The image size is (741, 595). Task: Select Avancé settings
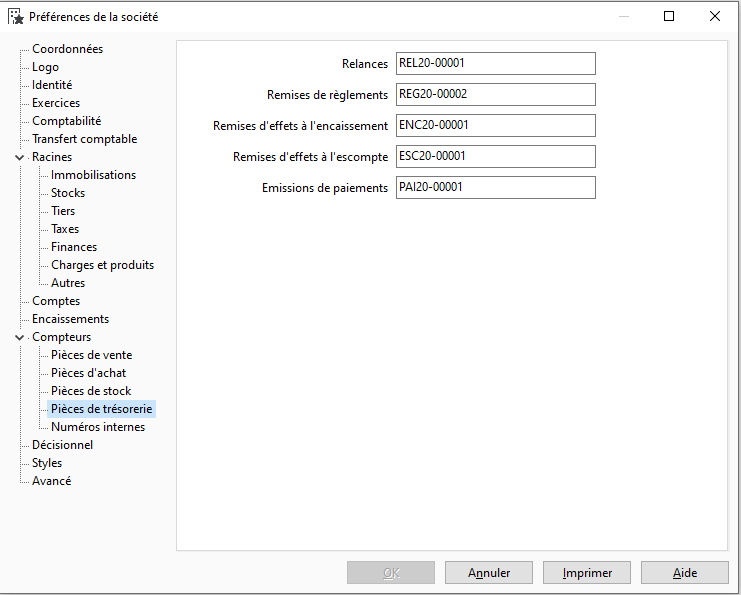click(52, 481)
